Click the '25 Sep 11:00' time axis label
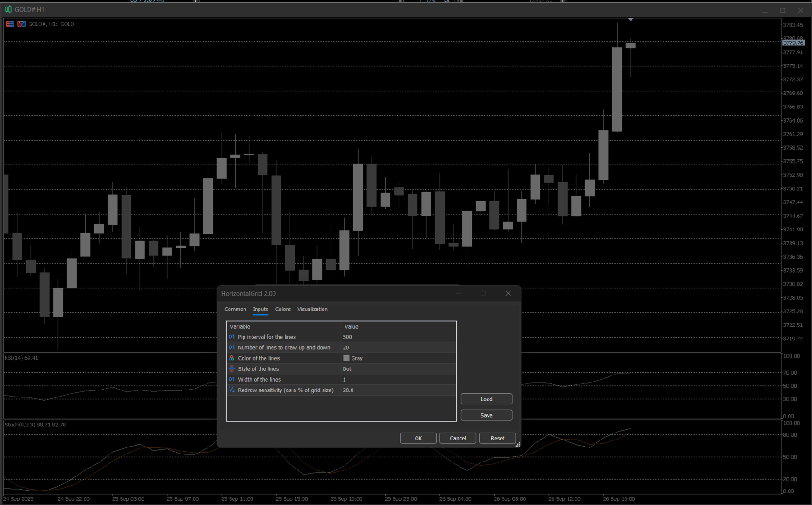The width and height of the screenshot is (812, 505). pos(237,499)
